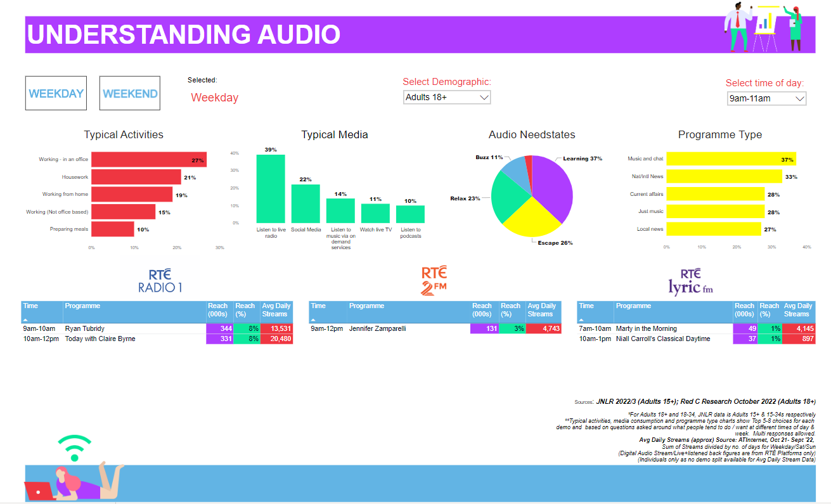The width and height of the screenshot is (831, 504).
Task: Select the red 'Weekday' selected label
Action: (x=214, y=97)
